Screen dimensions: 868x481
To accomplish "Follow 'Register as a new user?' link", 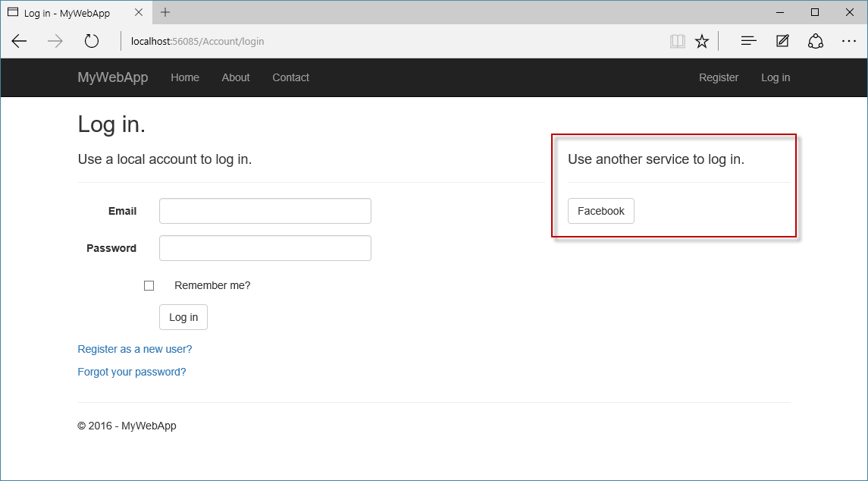I will click(x=134, y=349).
